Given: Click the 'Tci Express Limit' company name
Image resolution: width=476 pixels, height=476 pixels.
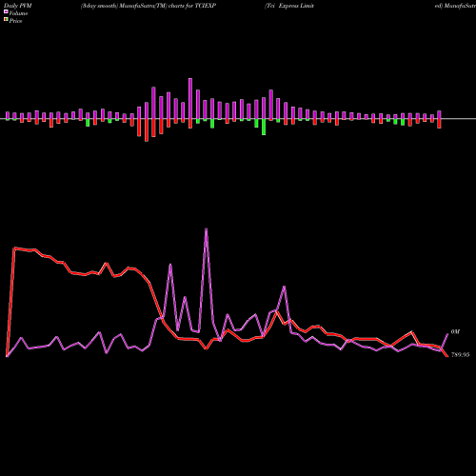Looking at the screenshot, I should (289, 6).
